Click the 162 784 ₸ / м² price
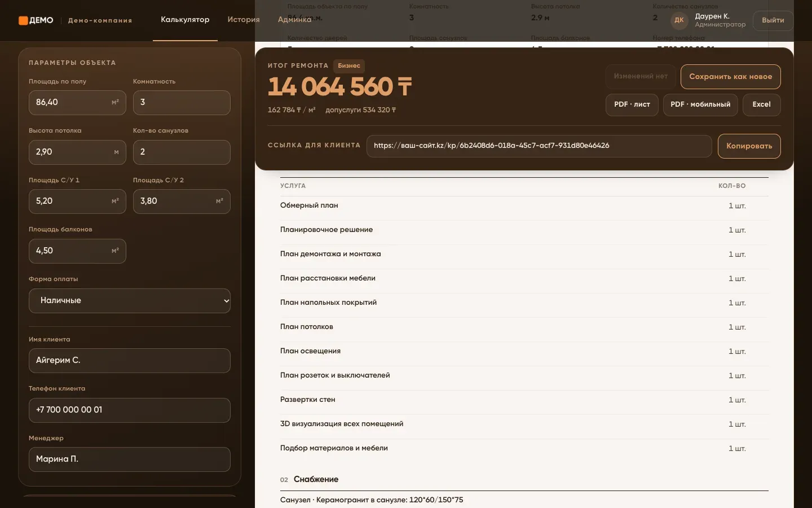This screenshot has height=508, width=812. pos(292,110)
